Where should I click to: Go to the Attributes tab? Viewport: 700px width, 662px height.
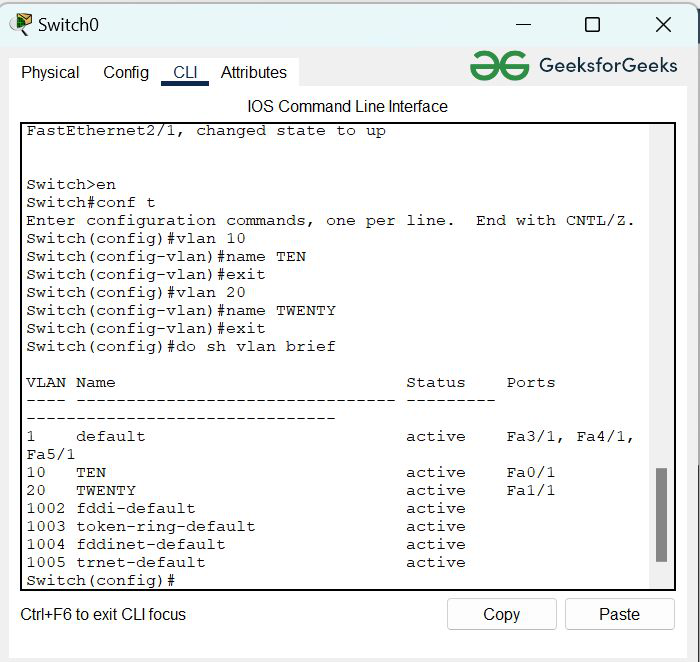[254, 72]
